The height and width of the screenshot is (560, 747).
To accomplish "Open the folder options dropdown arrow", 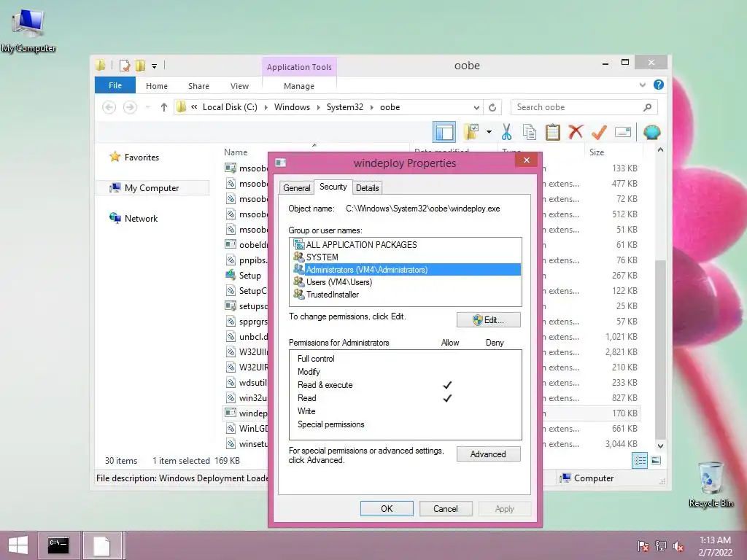I will pyautogui.click(x=489, y=132).
